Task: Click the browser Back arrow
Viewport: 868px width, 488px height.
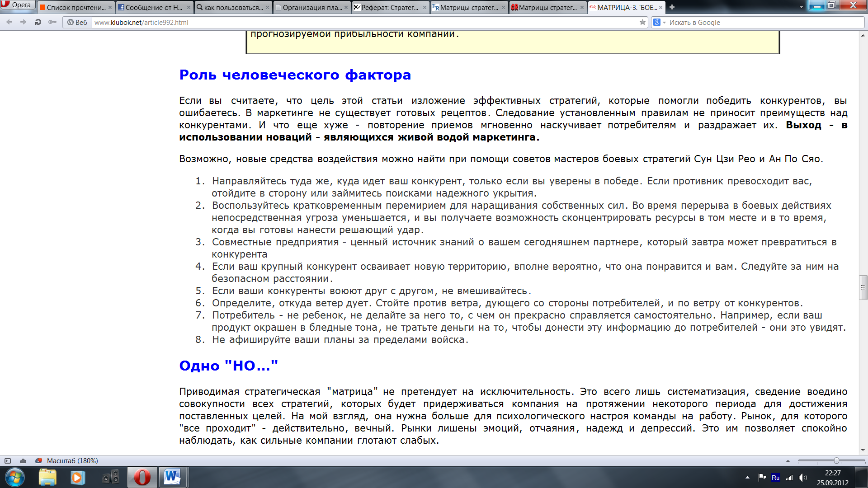Action: (9, 22)
